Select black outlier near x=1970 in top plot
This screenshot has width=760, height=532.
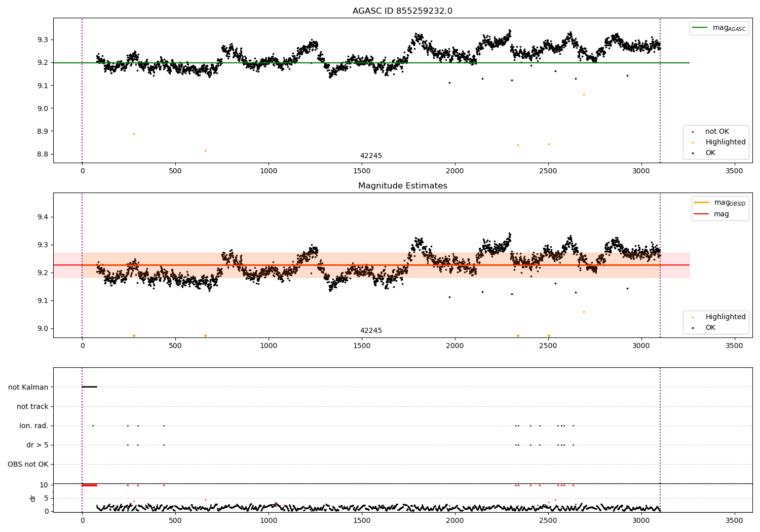pos(449,83)
